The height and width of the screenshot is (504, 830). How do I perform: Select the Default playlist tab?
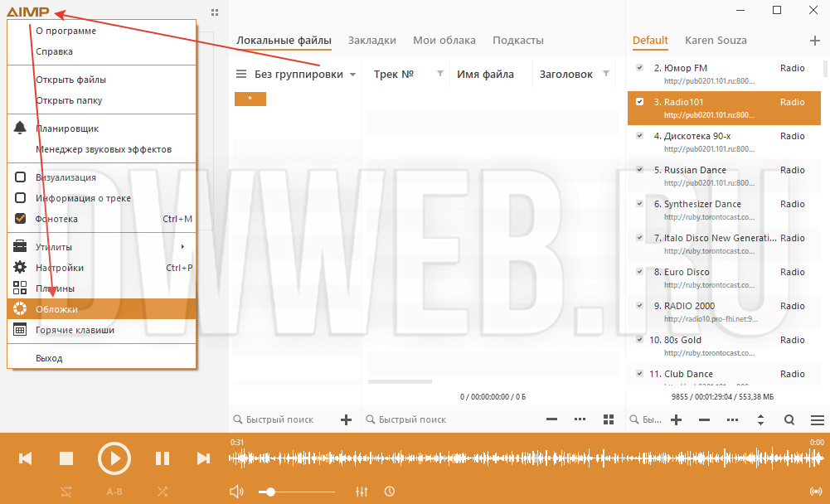coord(650,41)
